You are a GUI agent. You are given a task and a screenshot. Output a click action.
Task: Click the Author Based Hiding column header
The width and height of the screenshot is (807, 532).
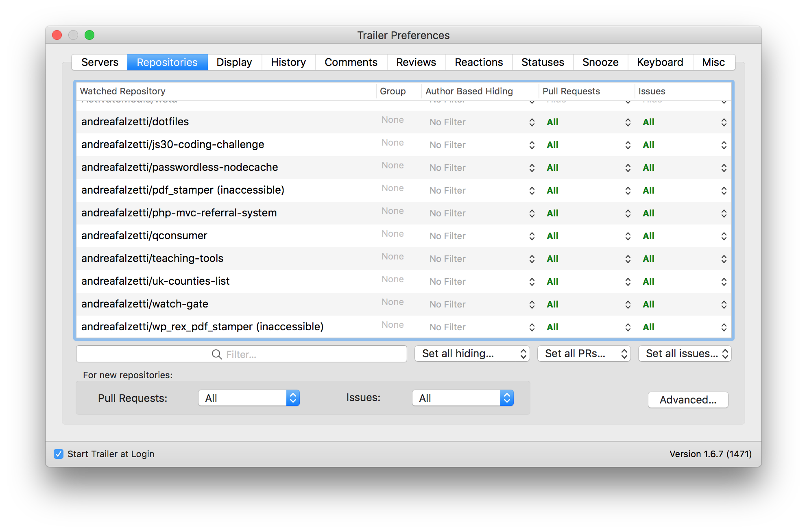pos(480,91)
